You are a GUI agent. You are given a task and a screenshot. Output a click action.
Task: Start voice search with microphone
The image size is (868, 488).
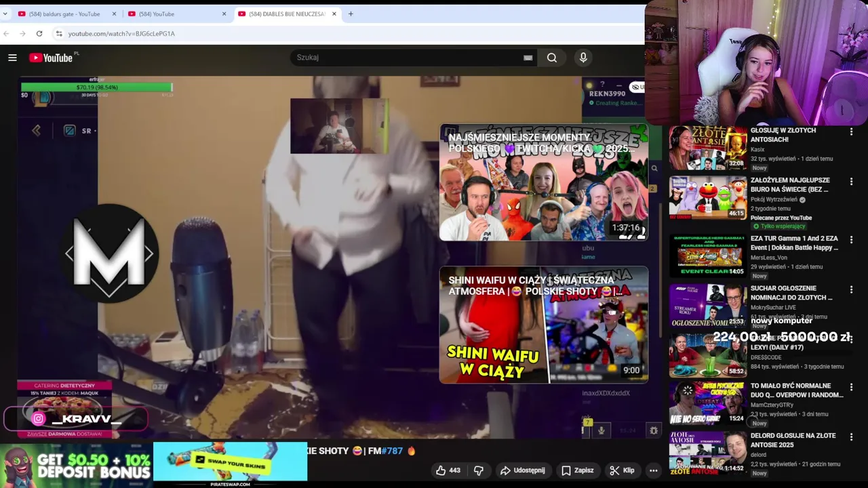[583, 58]
